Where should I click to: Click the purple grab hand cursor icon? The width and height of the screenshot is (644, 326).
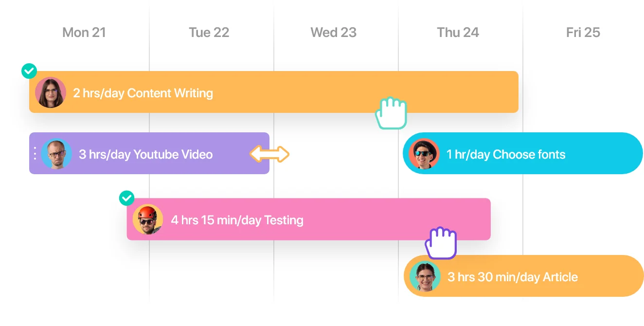(x=441, y=243)
